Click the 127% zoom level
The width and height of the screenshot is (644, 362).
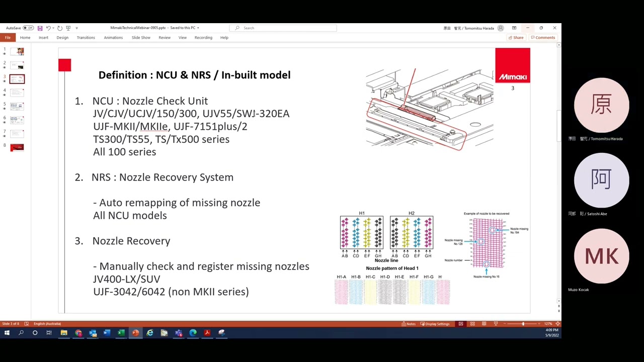pos(548,324)
